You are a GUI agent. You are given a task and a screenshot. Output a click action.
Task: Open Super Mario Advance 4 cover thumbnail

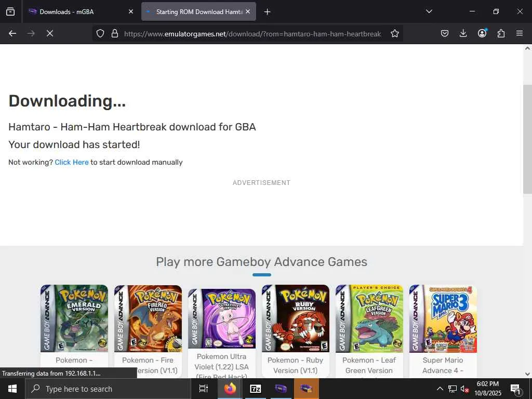(443, 318)
